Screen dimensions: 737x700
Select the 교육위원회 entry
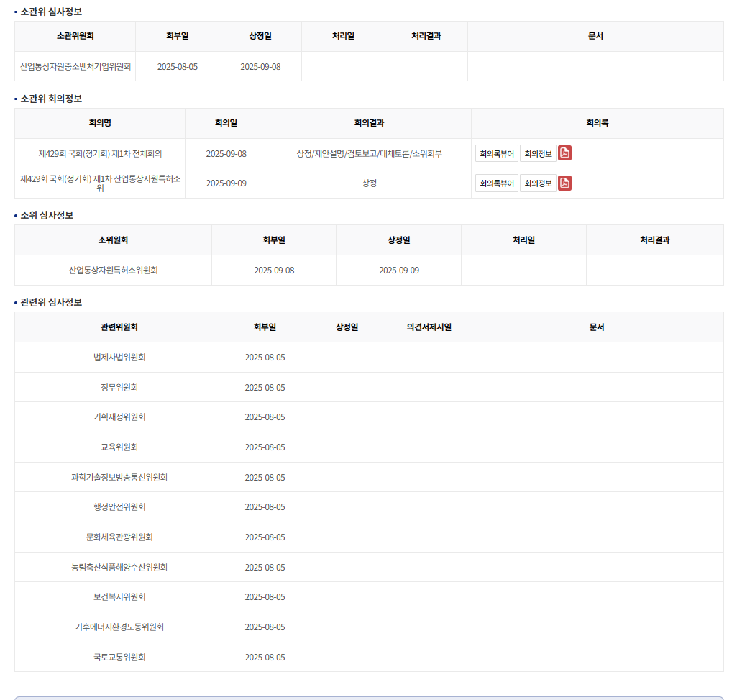tap(119, 447)
